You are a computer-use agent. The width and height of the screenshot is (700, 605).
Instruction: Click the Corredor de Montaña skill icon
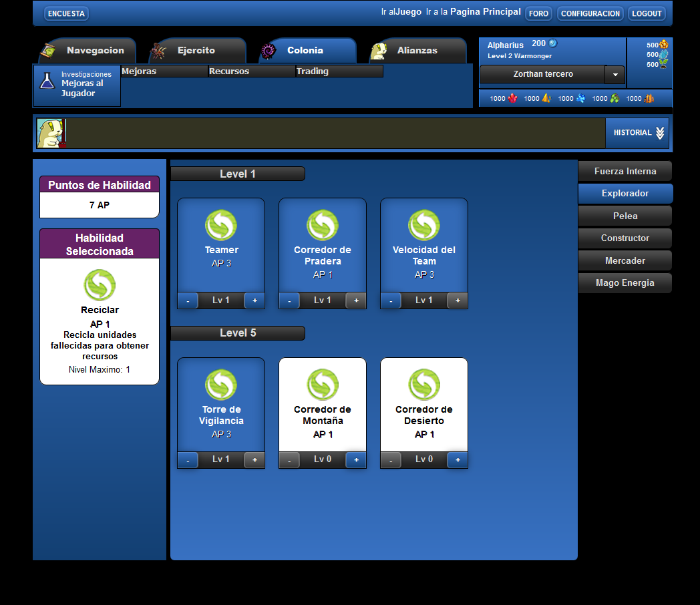pyautogui.click(x=323, y=385)
